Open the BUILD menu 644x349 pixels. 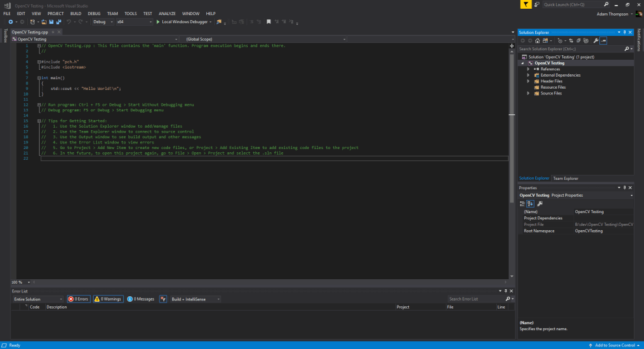pos(75,14)
